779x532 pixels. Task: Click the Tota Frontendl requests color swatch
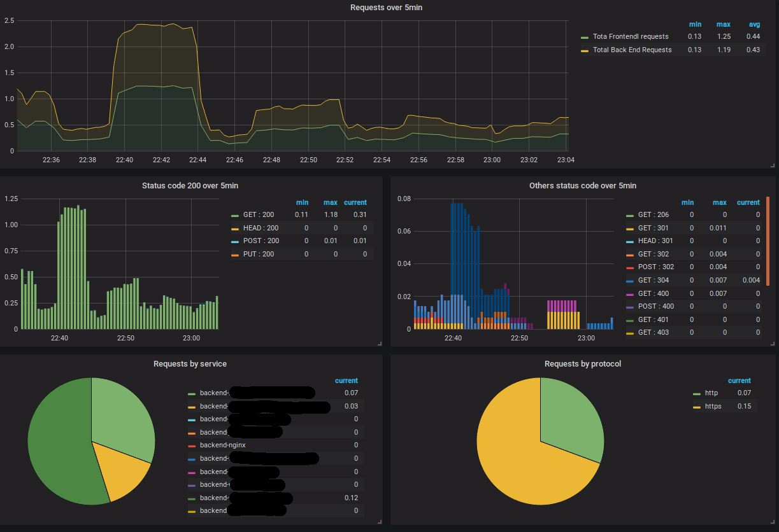click(x=585, y=37)
